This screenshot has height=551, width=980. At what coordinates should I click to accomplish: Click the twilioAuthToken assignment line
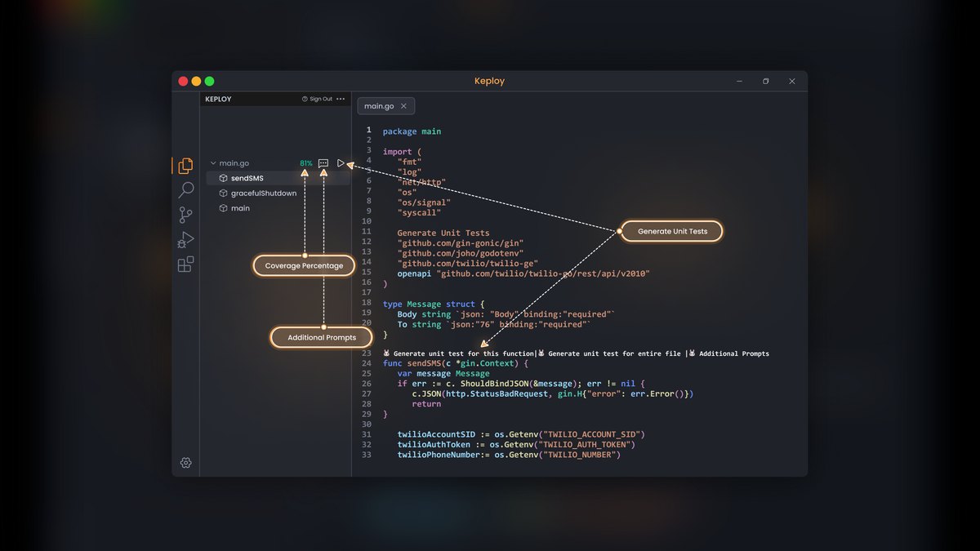click(516, 444)
